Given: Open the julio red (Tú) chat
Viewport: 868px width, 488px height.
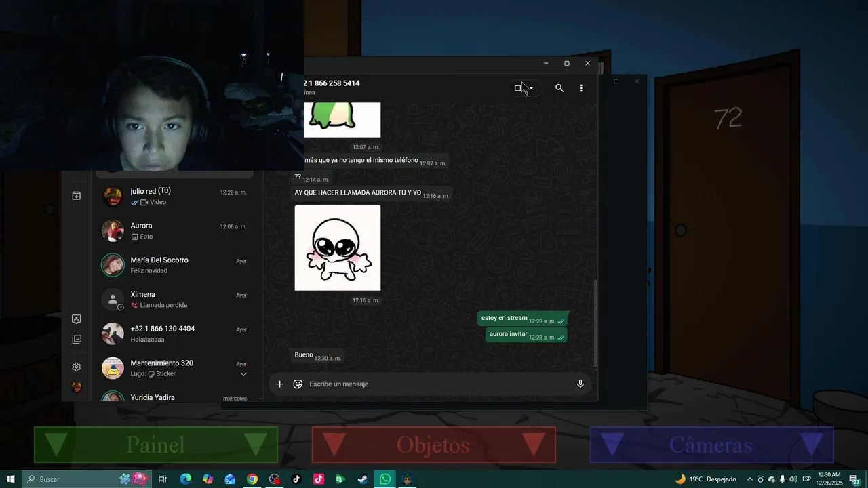Looking at the screenshot, I should [x=176, y=197].
